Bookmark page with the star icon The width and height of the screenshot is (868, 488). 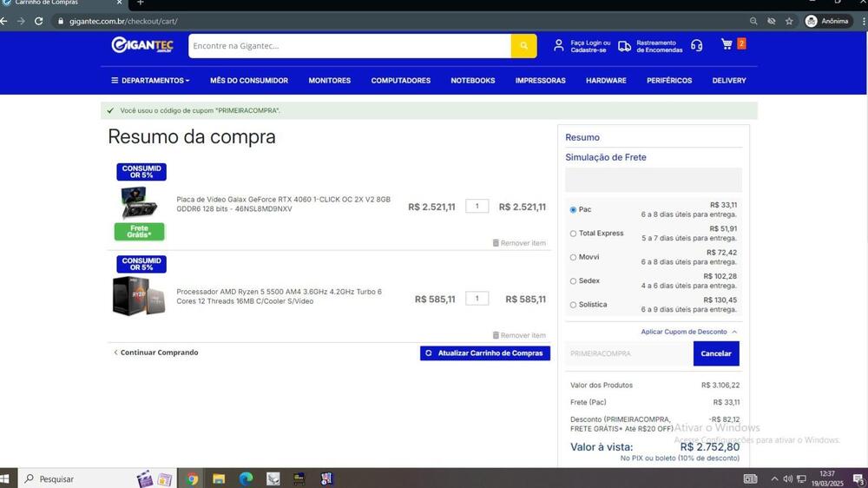[789, 21]
